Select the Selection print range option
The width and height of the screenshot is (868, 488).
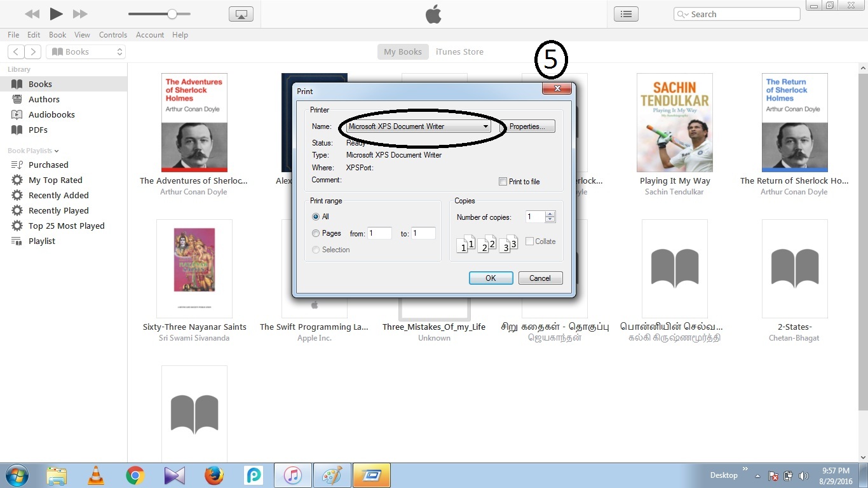click(x=316, y=250)
